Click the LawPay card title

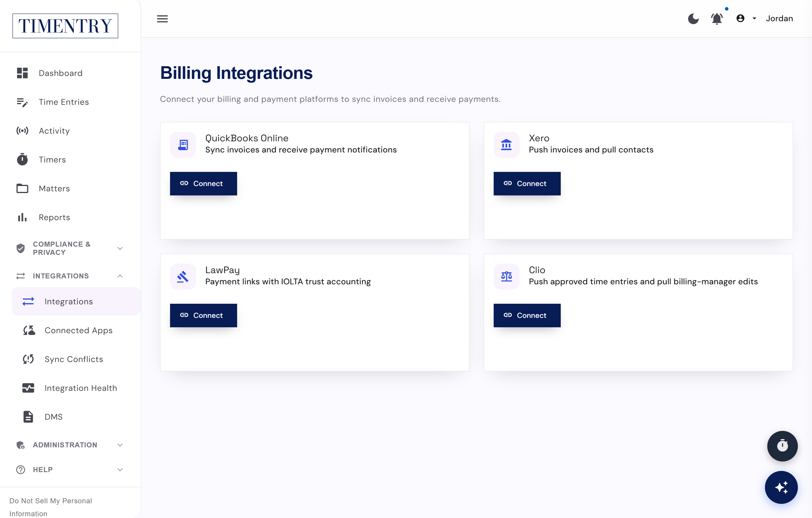(222, 270)
